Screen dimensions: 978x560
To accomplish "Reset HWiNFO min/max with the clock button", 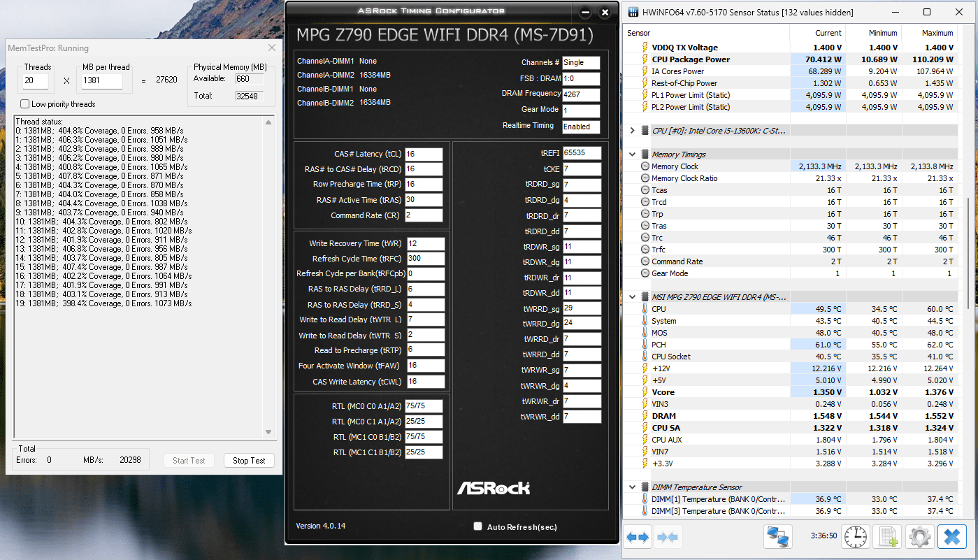I will (854, 537).
